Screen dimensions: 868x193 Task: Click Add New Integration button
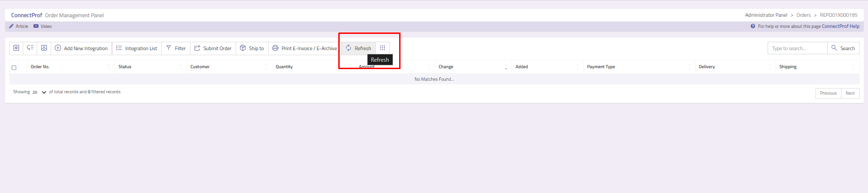click(81, 48)
